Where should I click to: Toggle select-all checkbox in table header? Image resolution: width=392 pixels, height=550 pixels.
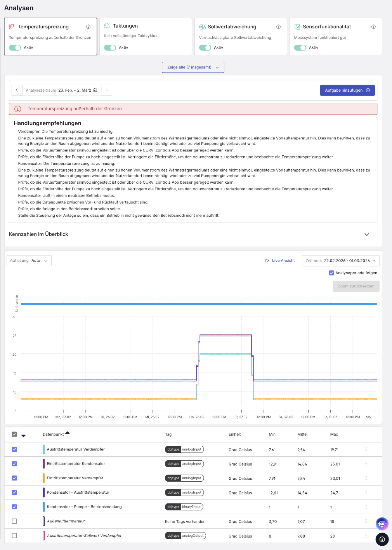pos(14,434)
